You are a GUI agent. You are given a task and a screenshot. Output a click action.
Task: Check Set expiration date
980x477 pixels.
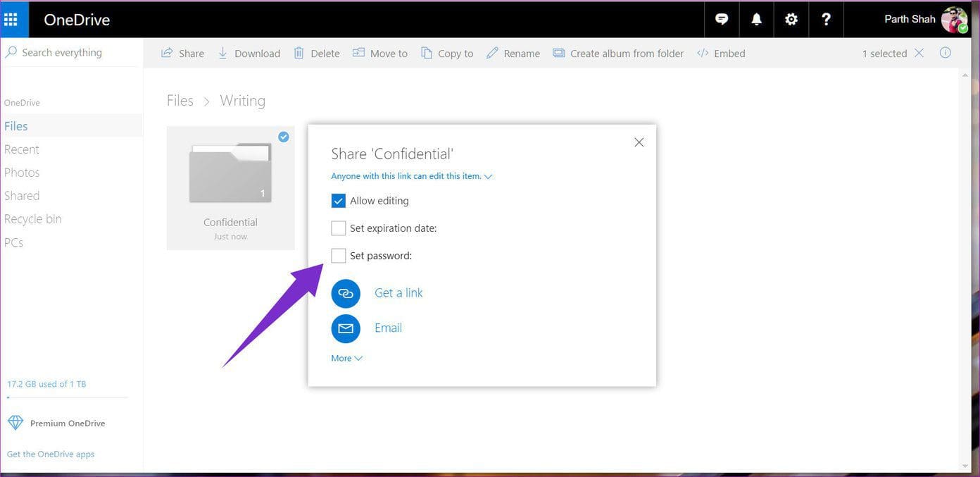(x=339, y=228)
